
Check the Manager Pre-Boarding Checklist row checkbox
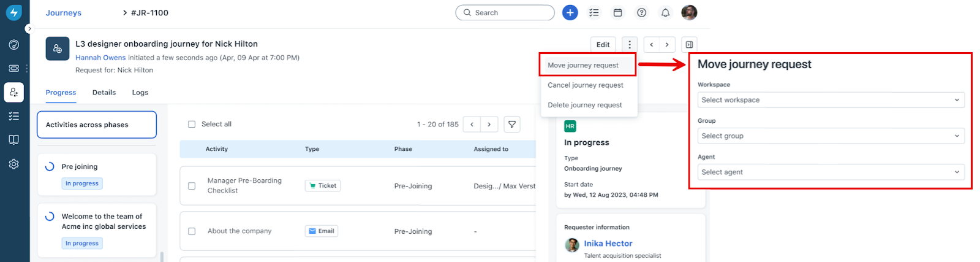coord(192,185)
